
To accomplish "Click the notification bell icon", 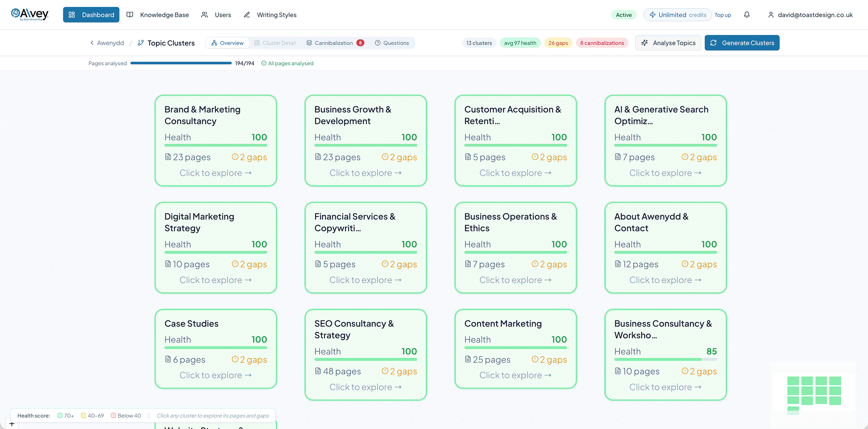I will [747, 15].
